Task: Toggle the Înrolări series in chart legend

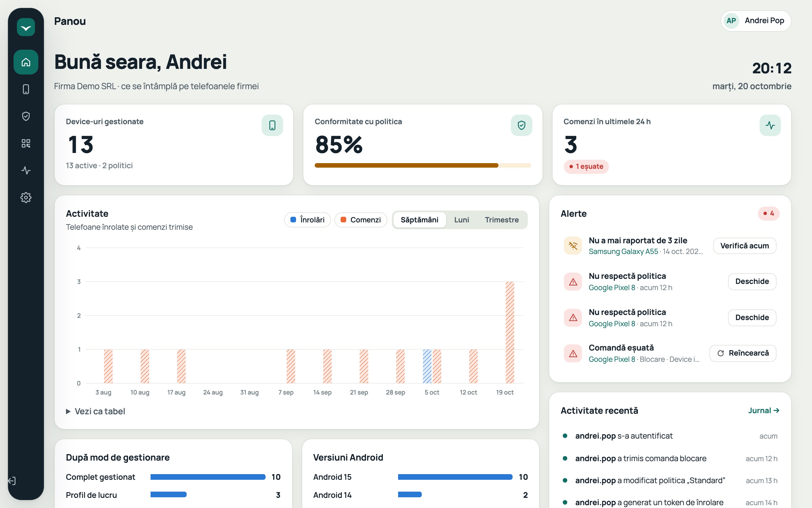Action: [307, 220]
